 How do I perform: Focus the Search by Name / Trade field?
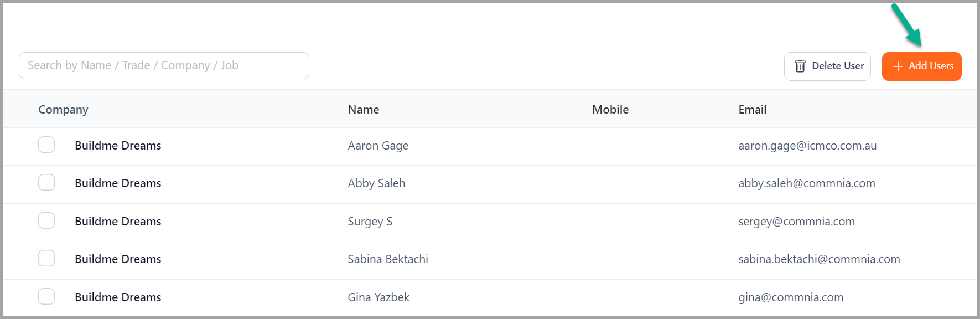click(x=164, y=65)
